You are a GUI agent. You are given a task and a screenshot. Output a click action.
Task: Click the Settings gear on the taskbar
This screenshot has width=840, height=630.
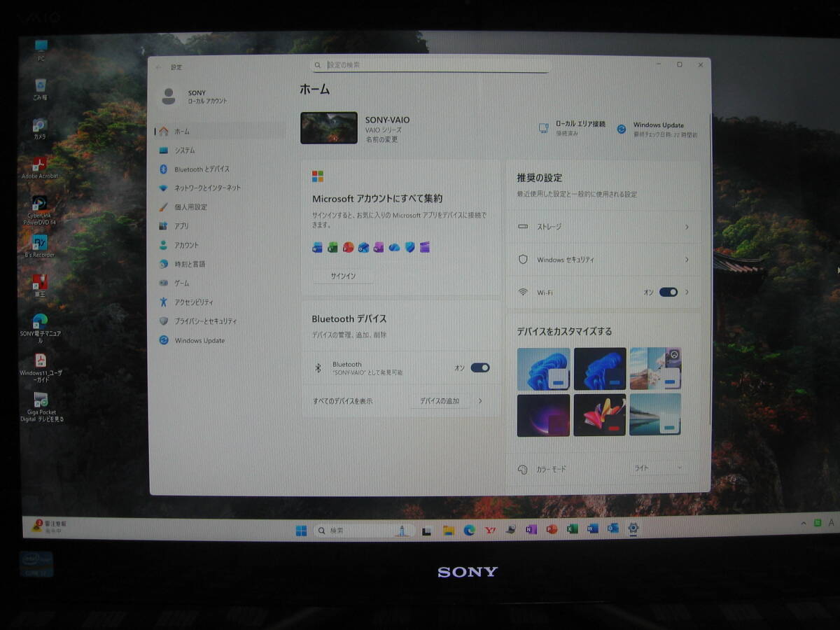click(633, 529)
